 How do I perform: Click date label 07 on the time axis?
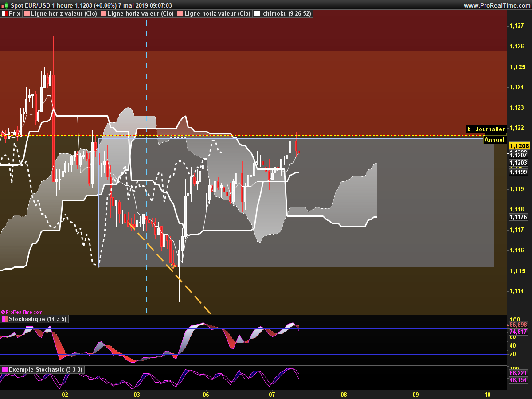coord(272,394)
